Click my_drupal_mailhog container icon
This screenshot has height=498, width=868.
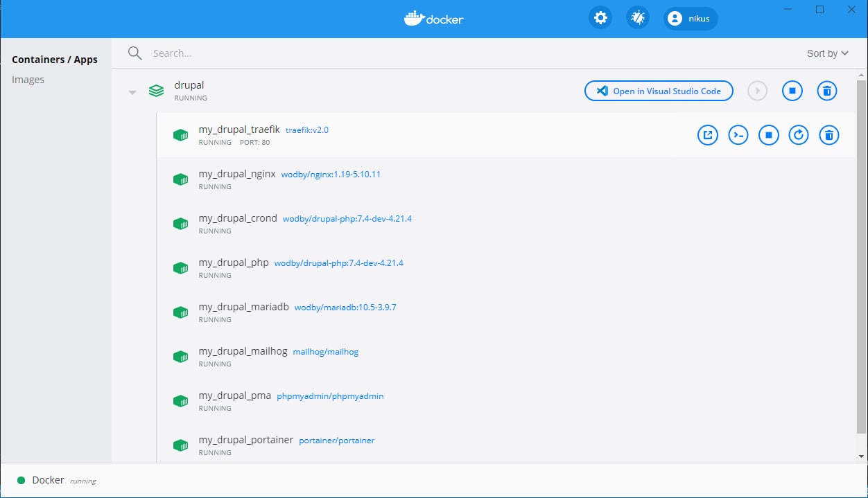click(181, 357)
